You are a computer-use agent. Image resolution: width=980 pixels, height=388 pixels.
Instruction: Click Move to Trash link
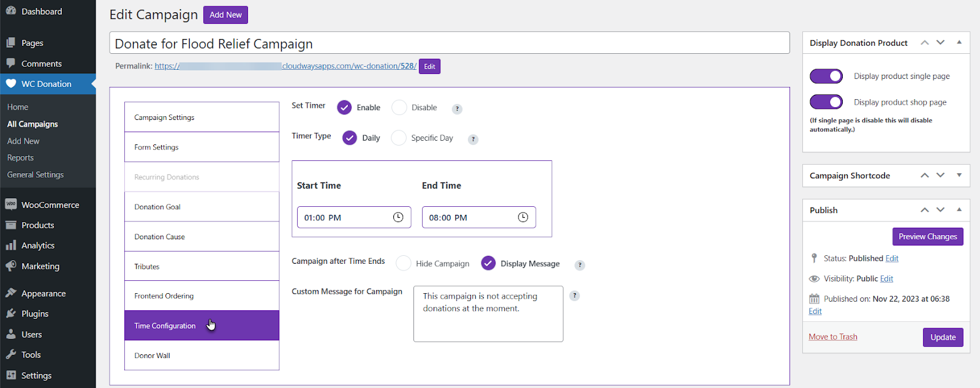(832, 337)
